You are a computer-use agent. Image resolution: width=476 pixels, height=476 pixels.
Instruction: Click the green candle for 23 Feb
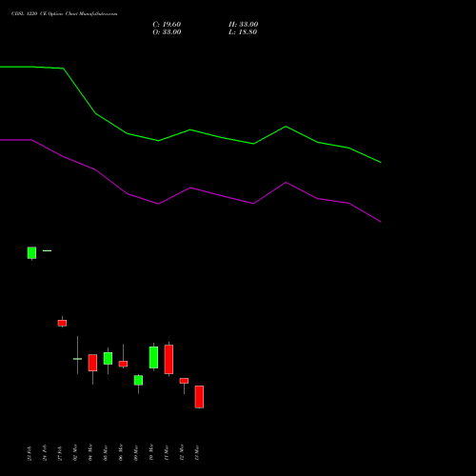pyautogui.click(x=31, y=253)
